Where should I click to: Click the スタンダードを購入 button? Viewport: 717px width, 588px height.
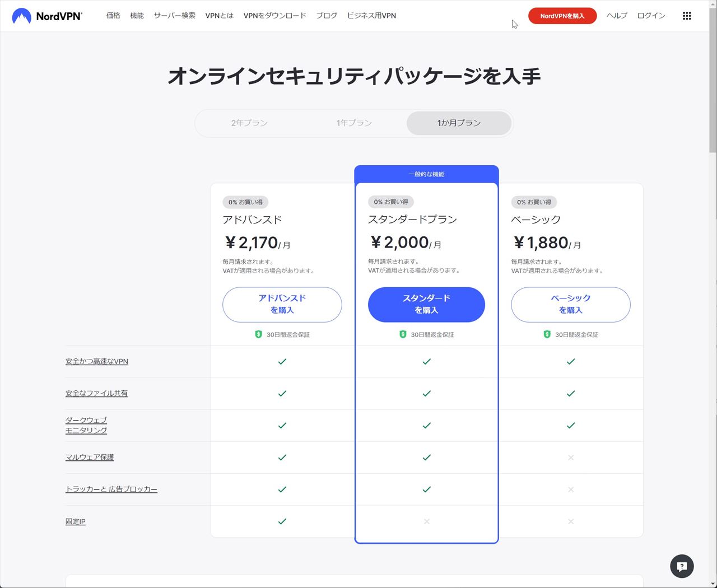tap(426, 305)
